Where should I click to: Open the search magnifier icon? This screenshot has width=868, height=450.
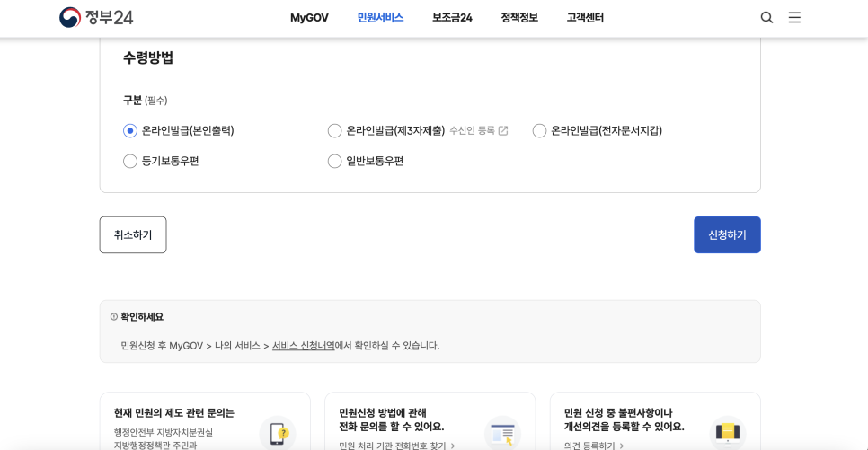pyautogui.click(x=766, y=18)
